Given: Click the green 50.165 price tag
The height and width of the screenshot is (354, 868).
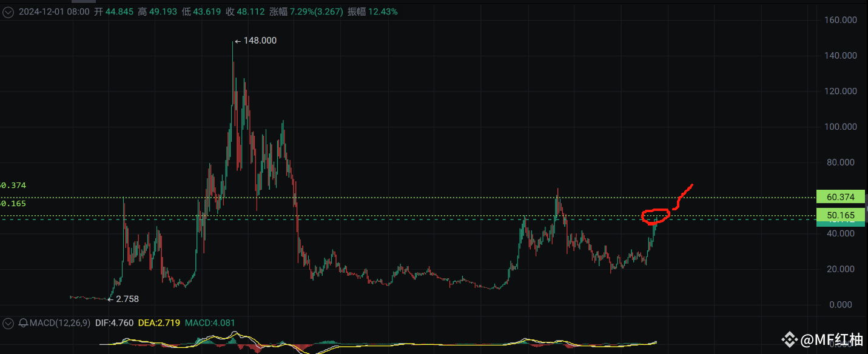Looking at the screenshot, I should click(x=840, y=215).
